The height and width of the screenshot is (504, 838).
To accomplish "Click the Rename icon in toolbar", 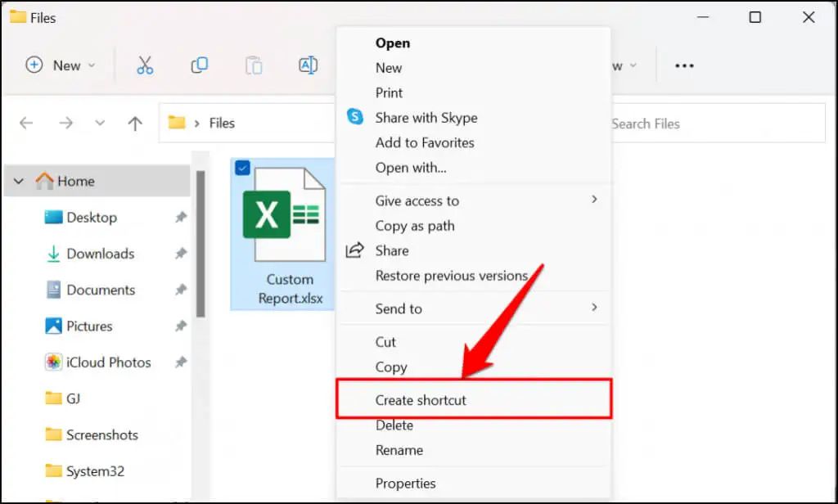I will tap(308, 65).
